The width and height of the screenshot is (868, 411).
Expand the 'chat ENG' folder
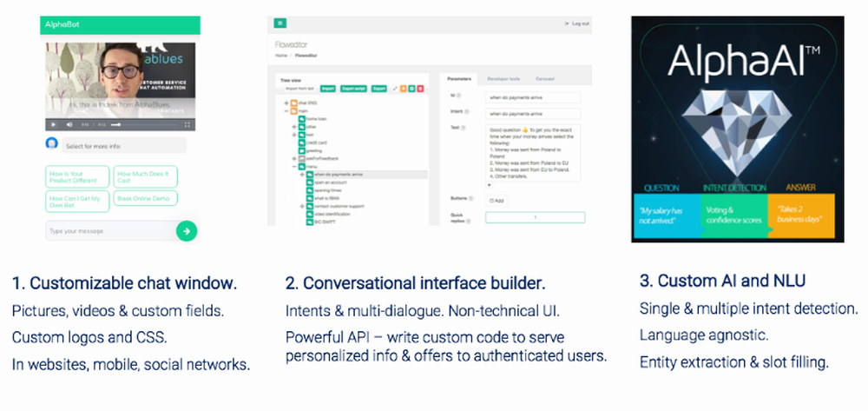286,103
